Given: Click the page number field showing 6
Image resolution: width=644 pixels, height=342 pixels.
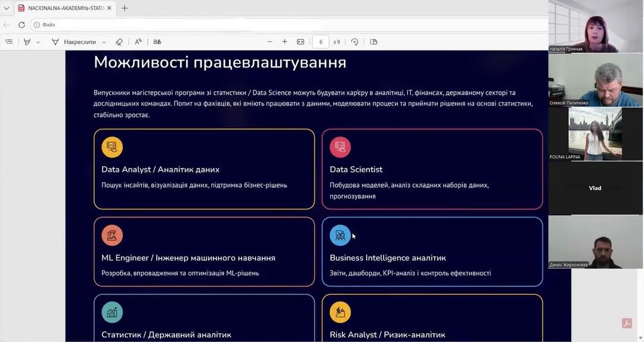Looking at the screenshot, I should tap(321, 42).
